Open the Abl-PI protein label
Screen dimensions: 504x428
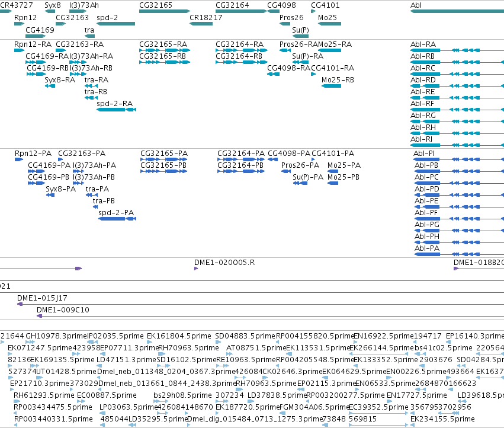(x=424, y=154)
